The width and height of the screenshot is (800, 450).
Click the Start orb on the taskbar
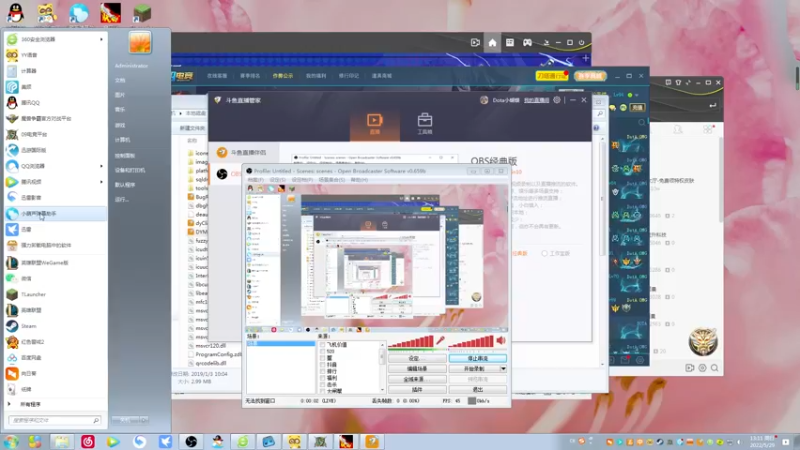[x=11, y=441]
